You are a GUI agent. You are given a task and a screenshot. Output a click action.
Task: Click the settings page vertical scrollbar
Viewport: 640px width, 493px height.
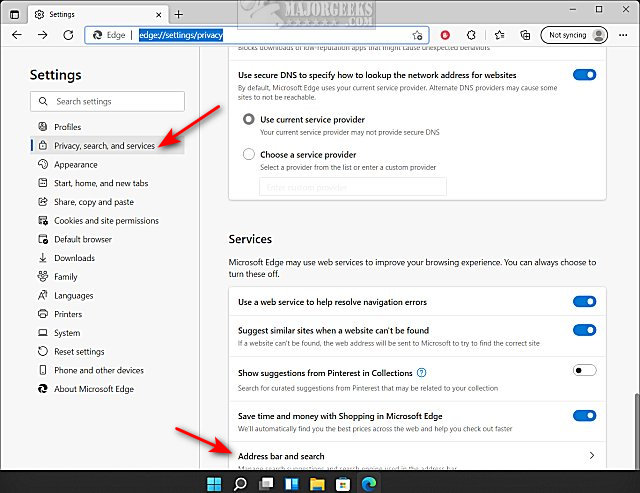click(x=637, y=431)
